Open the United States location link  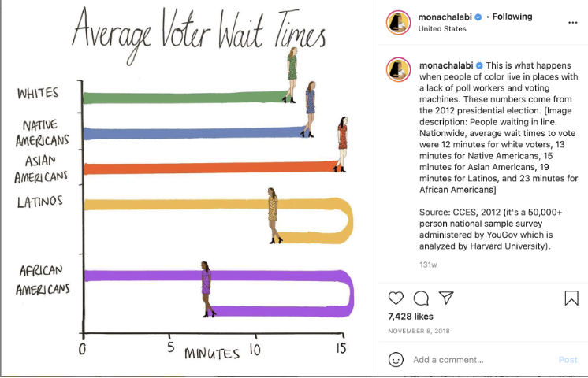(x=442, y=29)
